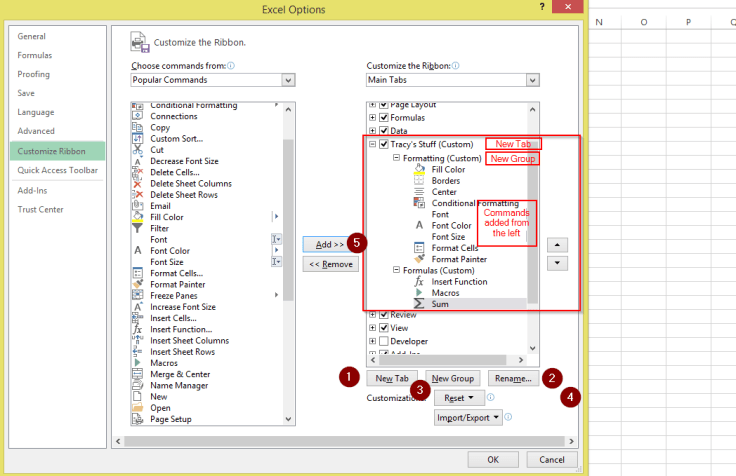The image size is (736, 476).
Task: Select the Custom Sort icon
Action: click(x=138, y=139)
